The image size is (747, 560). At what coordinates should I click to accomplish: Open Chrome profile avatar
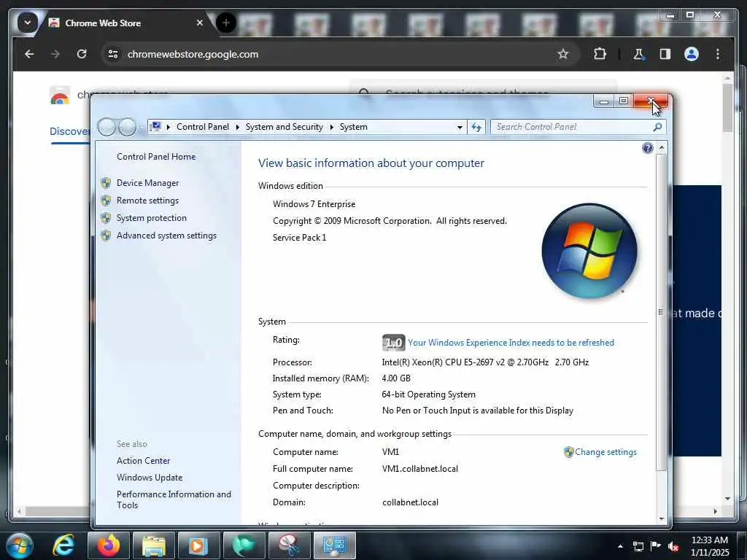pos(692,54)
